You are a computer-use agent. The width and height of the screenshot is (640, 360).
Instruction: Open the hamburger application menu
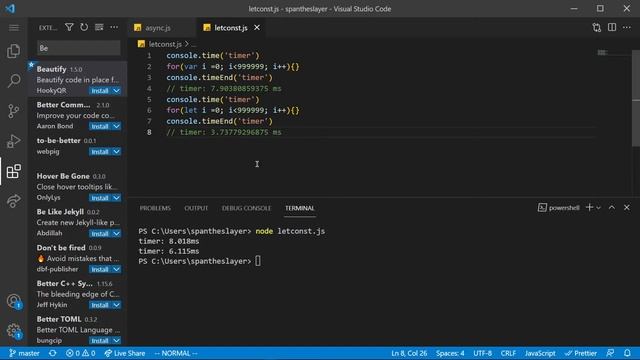coord(13,28)
